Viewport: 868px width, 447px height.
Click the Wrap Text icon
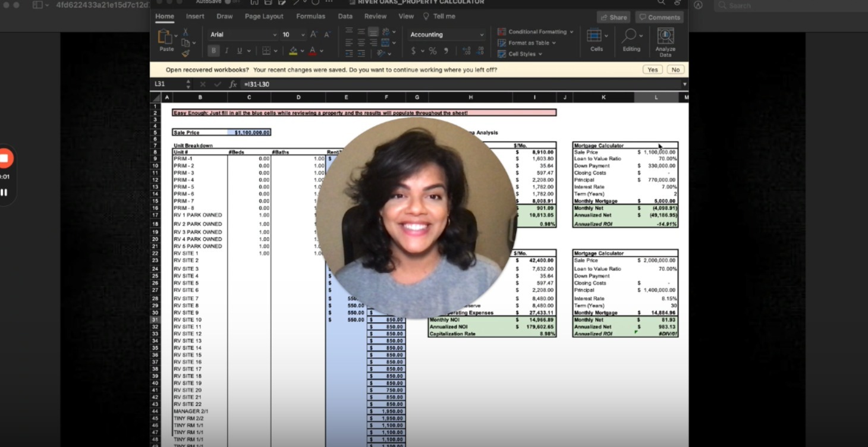[x=386, y=32]
